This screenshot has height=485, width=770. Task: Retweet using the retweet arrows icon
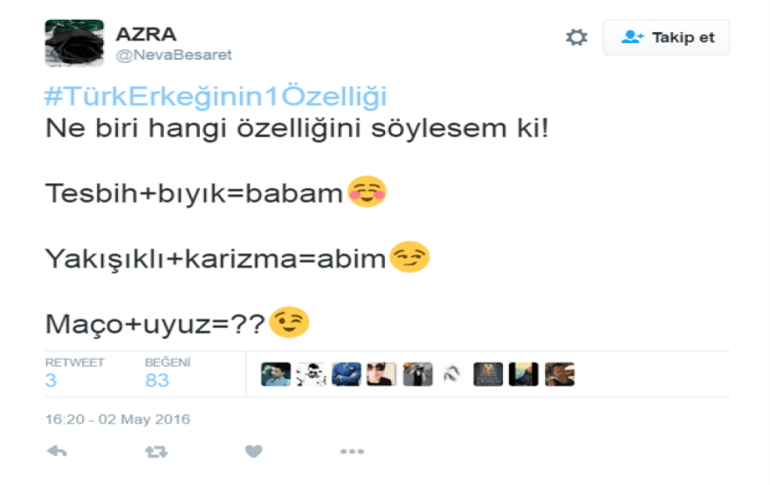(156, 451)
